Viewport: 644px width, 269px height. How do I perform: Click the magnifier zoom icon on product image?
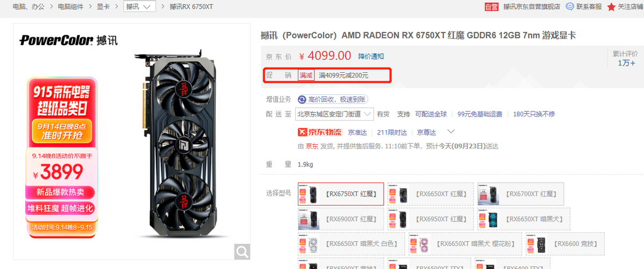pyautogui.click(x=243, y=252)
